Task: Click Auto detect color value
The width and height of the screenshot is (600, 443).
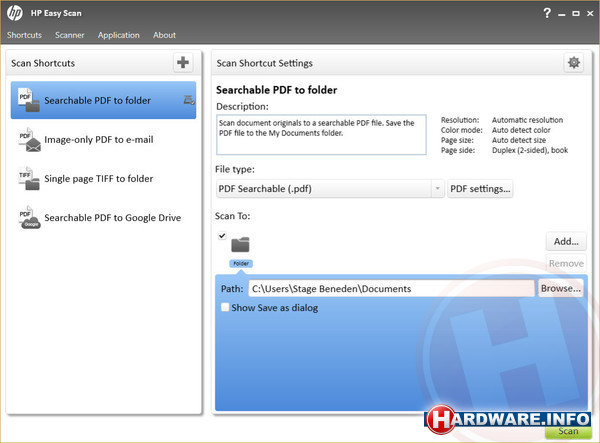Action: (521, 130)
